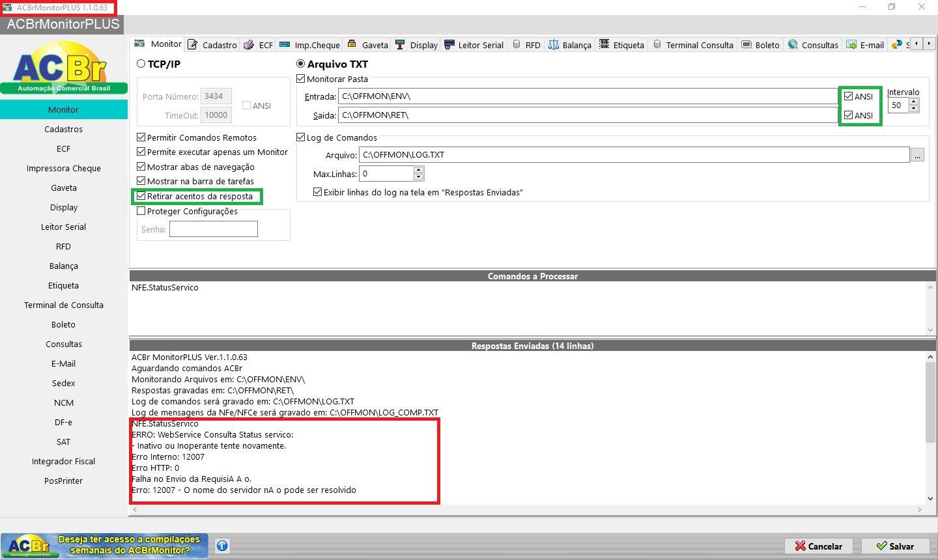Click the Consultas tab search icon
The height and width of the screenshot is (560, 938).
(x=793, y=44)
